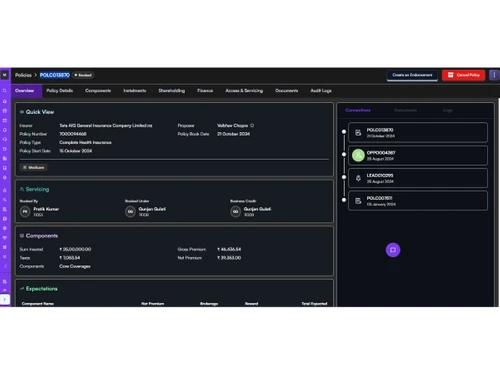Click the Components section heading
Viewport: 500px width, 375px height.
click(42, 236)
